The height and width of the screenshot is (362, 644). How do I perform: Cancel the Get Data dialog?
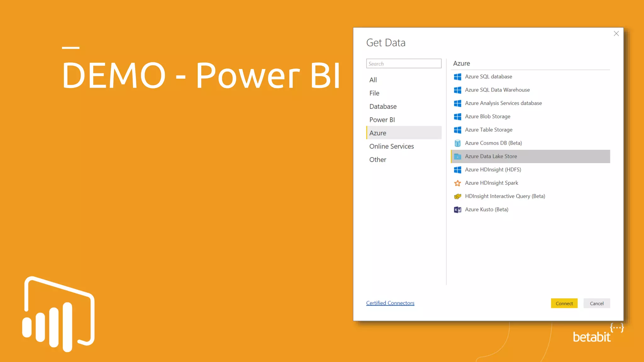597,303
